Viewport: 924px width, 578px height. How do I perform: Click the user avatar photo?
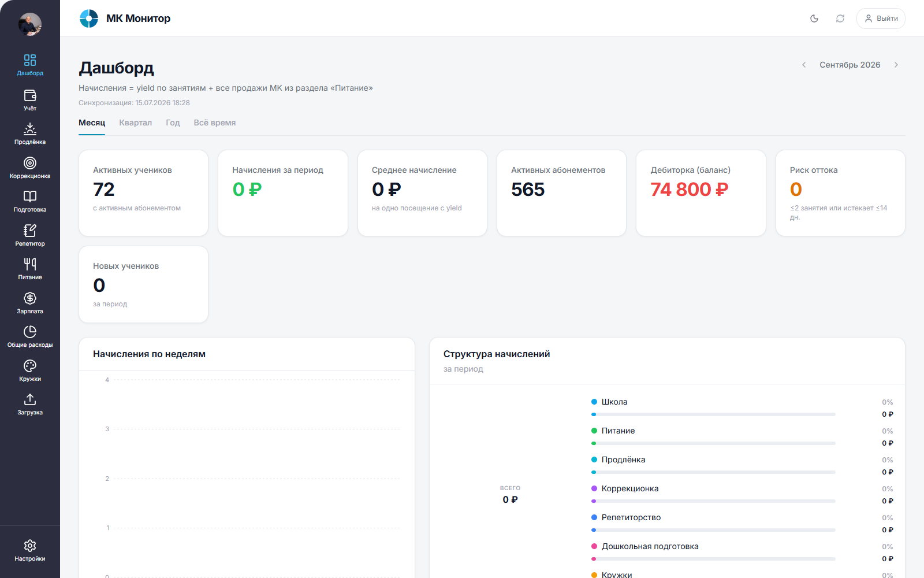30,24
